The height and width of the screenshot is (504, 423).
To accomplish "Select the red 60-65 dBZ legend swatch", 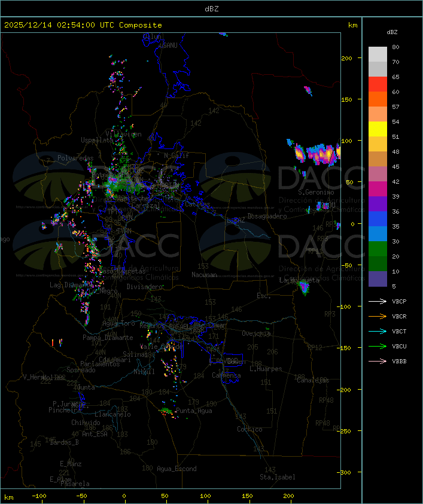I will [x=378, y=84].
